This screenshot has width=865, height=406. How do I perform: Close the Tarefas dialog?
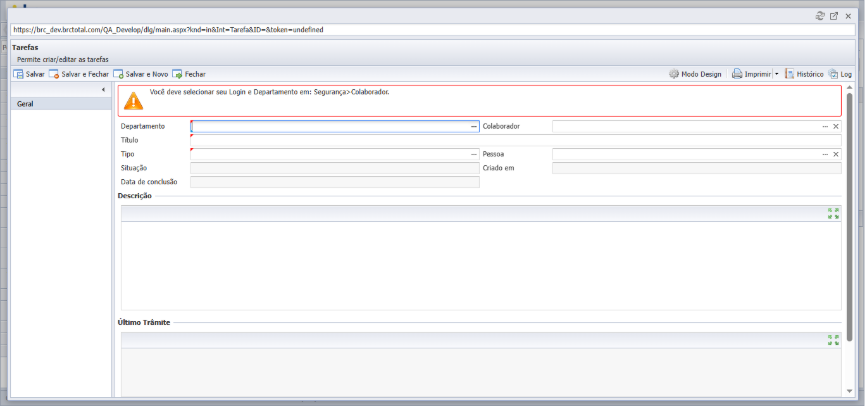coord(848,17)
